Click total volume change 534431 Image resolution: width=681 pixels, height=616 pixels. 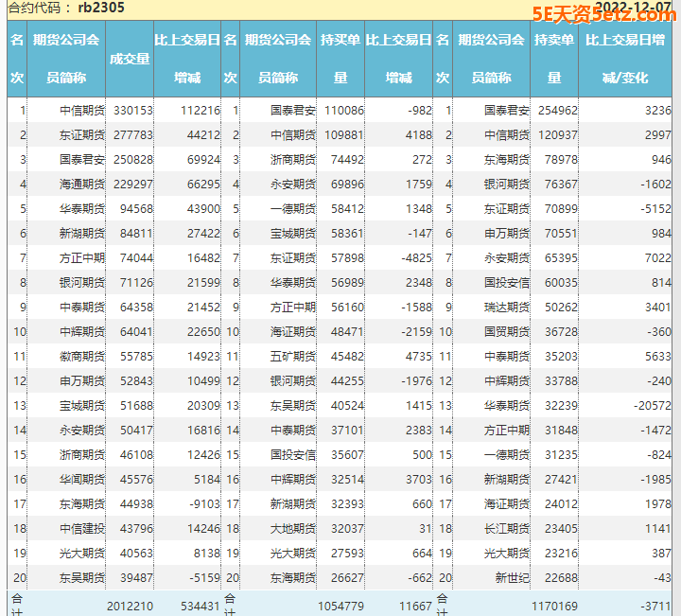pos(201,606)
